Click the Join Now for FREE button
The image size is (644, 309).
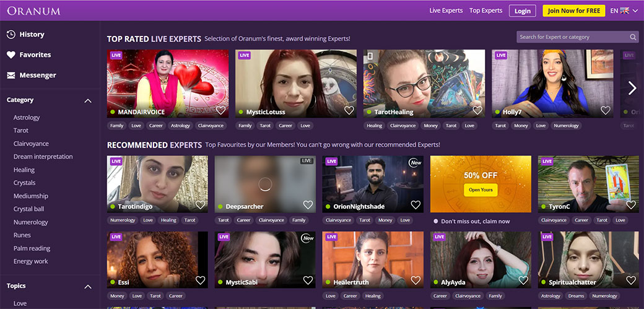pyautogui.click(x=573, y=11)
